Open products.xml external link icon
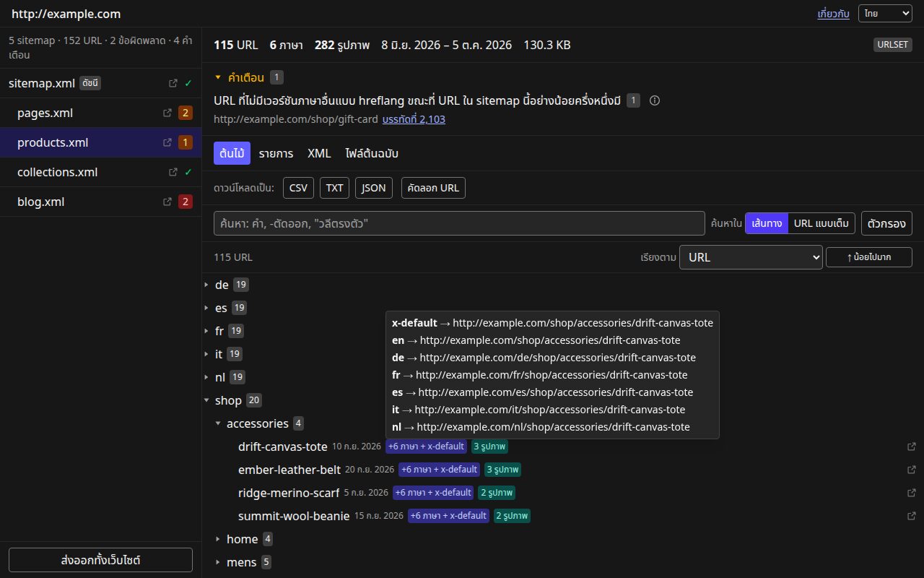The height and width of the screenshot is (578, 924). click(x=168, y=142)
